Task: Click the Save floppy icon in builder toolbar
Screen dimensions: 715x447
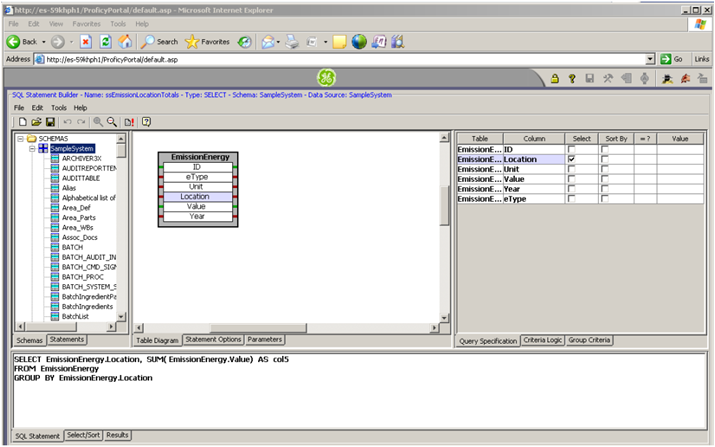Action: (x=50, y=122)
